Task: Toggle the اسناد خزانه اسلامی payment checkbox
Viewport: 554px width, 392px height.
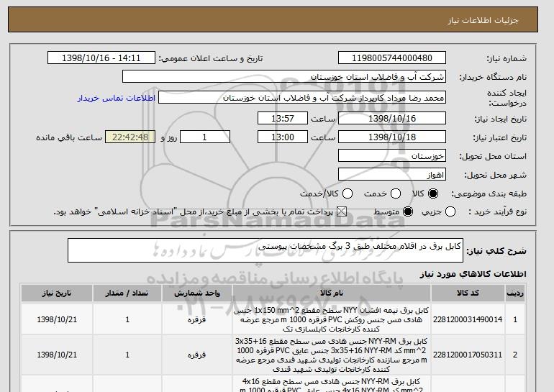Action: click(x=342, y=212)
